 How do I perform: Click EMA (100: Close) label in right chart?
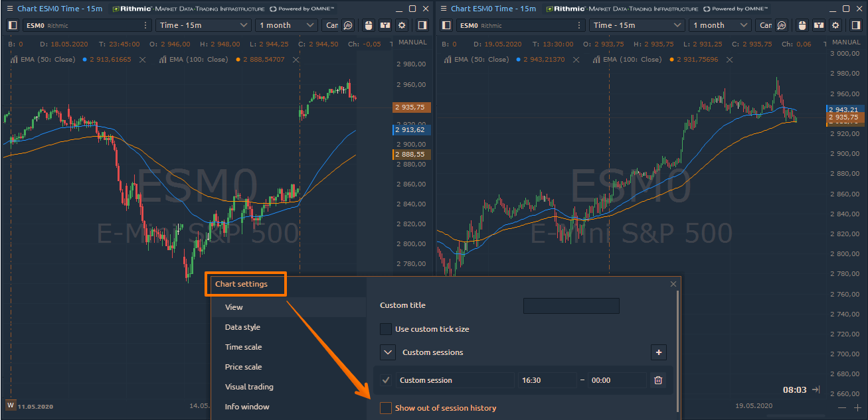point(632,60)
